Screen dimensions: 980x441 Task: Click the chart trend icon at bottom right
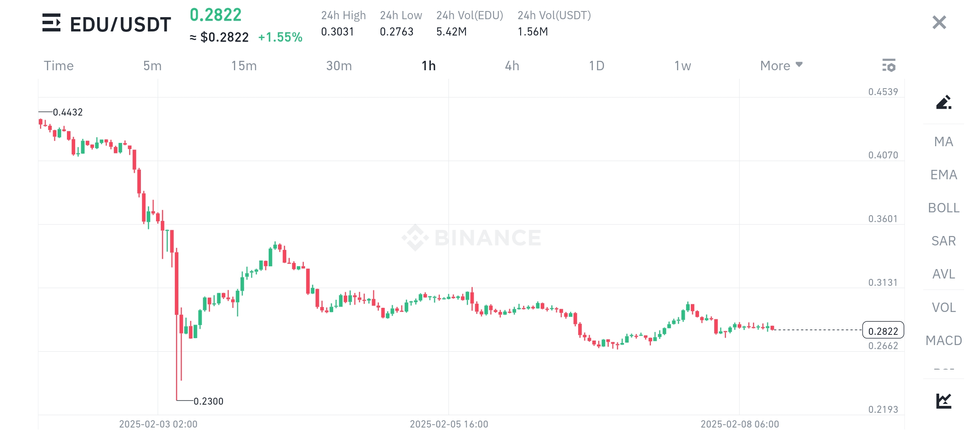(944, 401)
